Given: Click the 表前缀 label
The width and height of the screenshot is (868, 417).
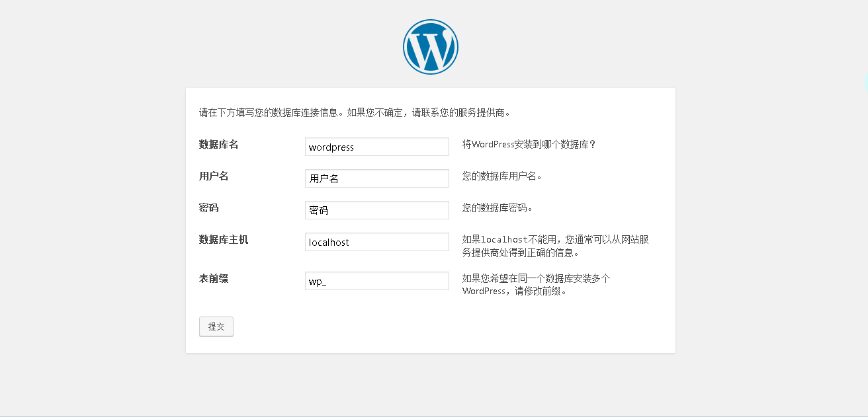Looking at the screenshot, I should click(214, 278).
